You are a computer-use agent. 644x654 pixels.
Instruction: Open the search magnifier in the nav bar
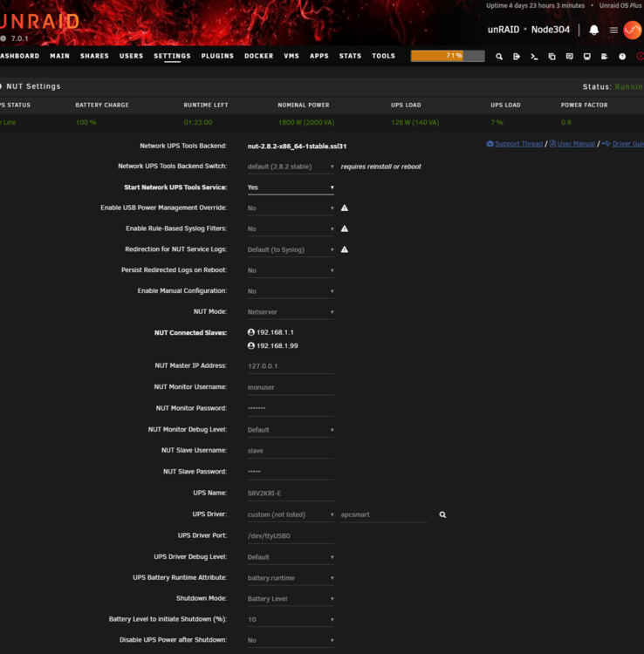point(499,57)
